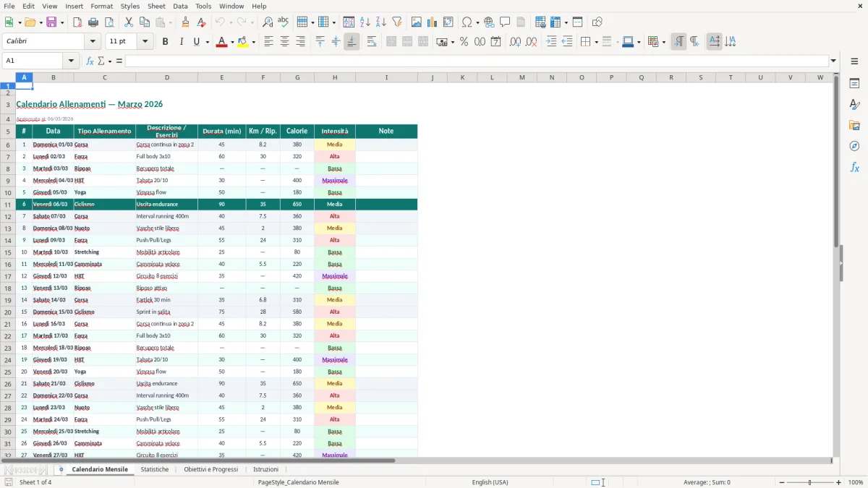The image size is (868, 488).
Task: Open the font size dropdown
Action: point(145,42)
